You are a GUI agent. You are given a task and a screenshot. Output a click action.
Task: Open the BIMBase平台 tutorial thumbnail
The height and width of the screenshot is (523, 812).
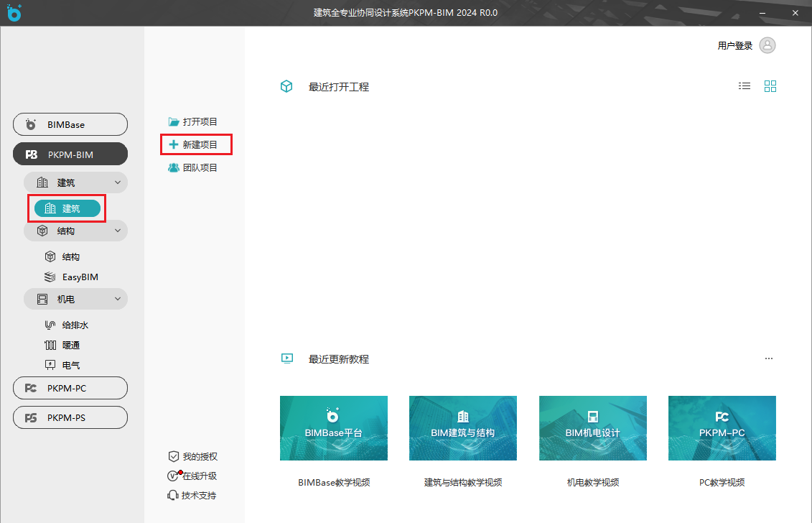pyautogui.click(x=334, y=427)
